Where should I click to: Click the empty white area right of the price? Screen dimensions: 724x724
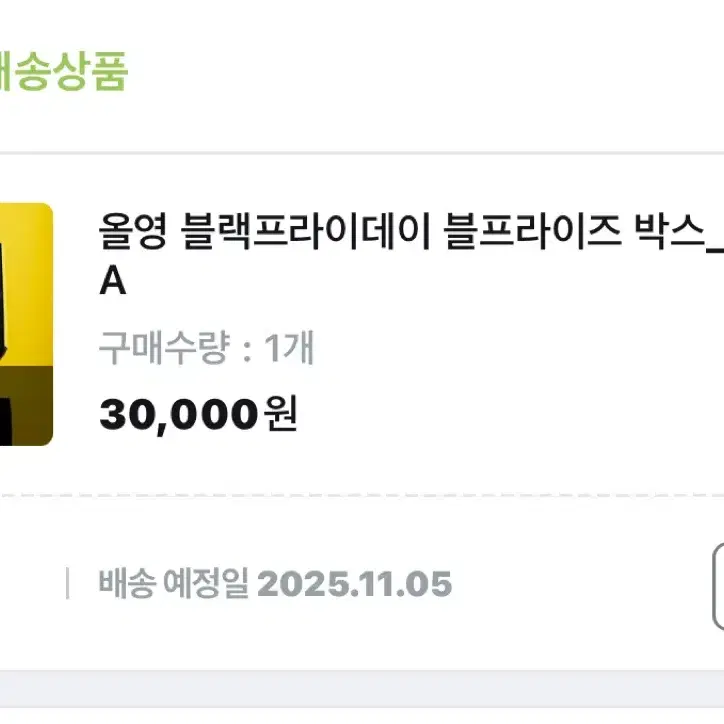coord(508,415)
